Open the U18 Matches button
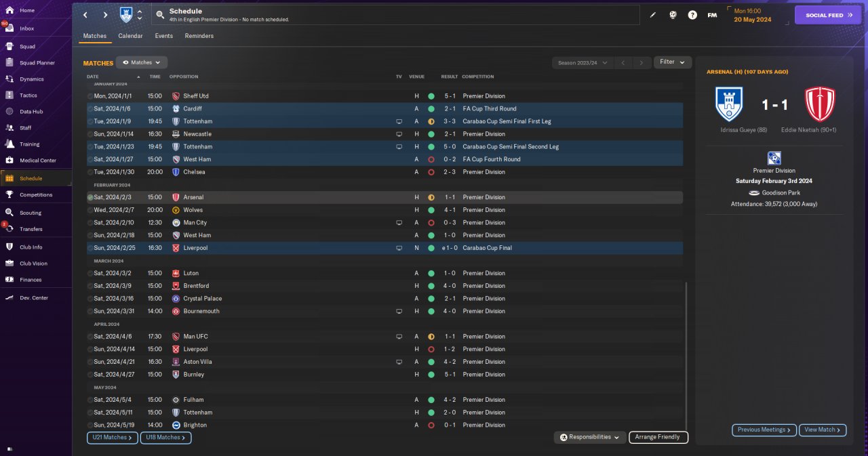Screen dimensions: 868x456 coord(166,438)
